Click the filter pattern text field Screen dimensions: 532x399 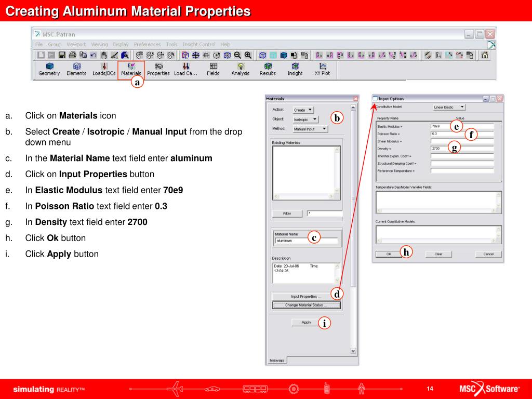325,214
